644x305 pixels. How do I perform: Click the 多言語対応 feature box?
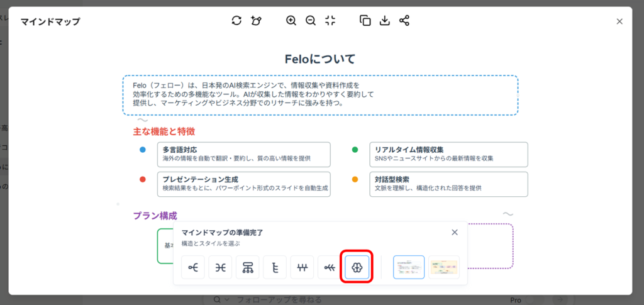pyautogui.click(x=243, y=154)
